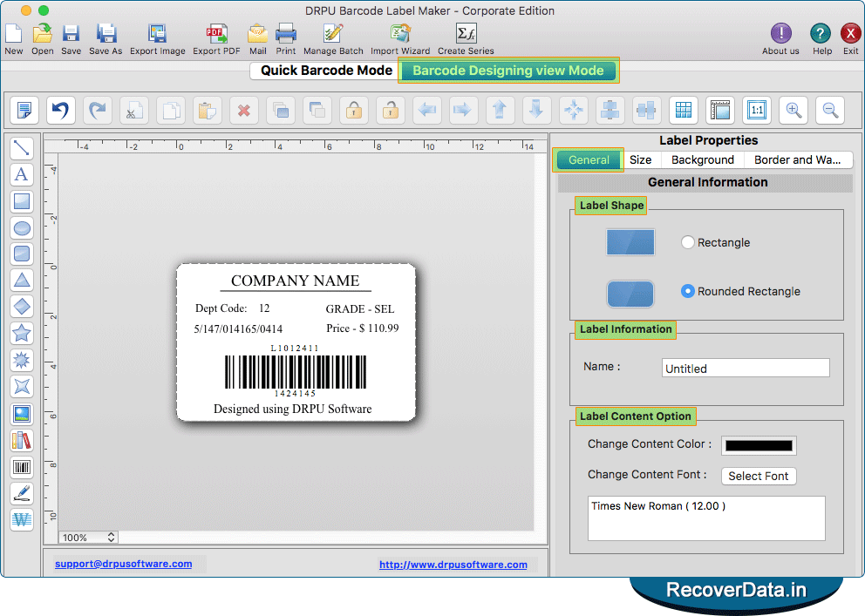
Task: Choose the ellipse shape tool
Action: tap(22, 228)
